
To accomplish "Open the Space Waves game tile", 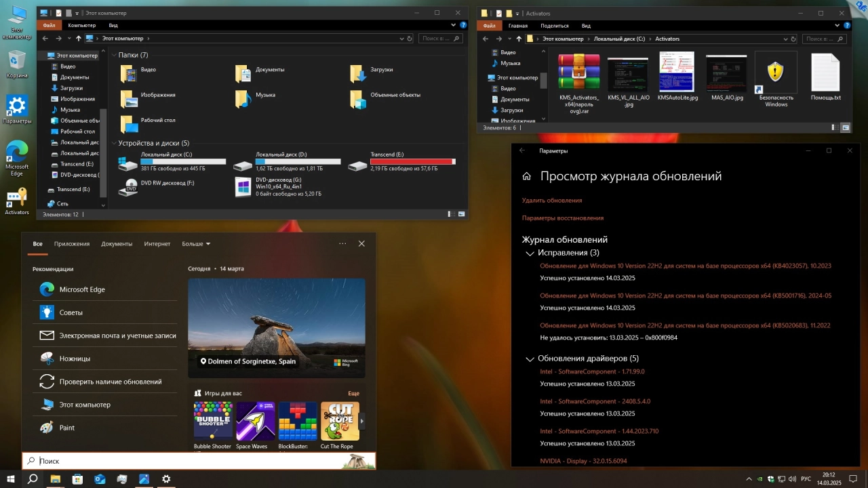I will pyautogui.click(x=255, y=425).
